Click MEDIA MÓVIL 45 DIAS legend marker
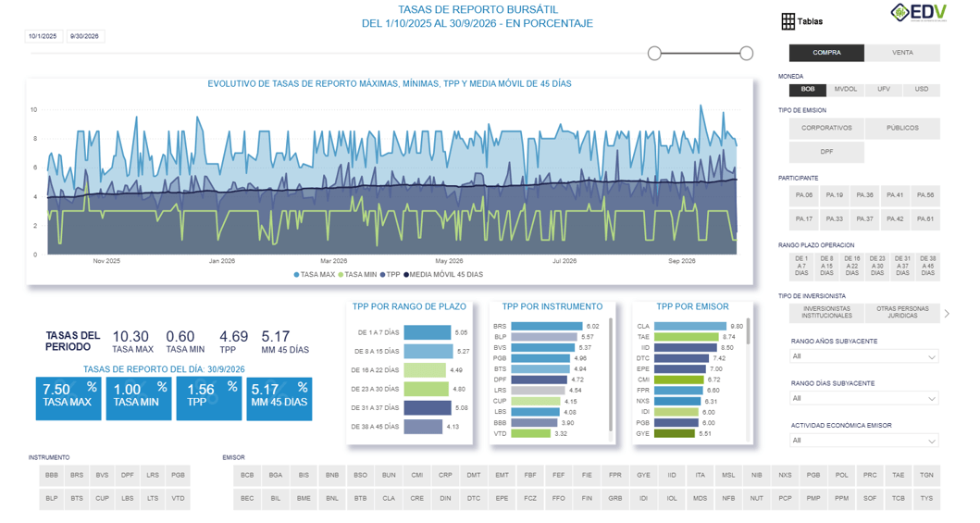 tap(406, 274)
